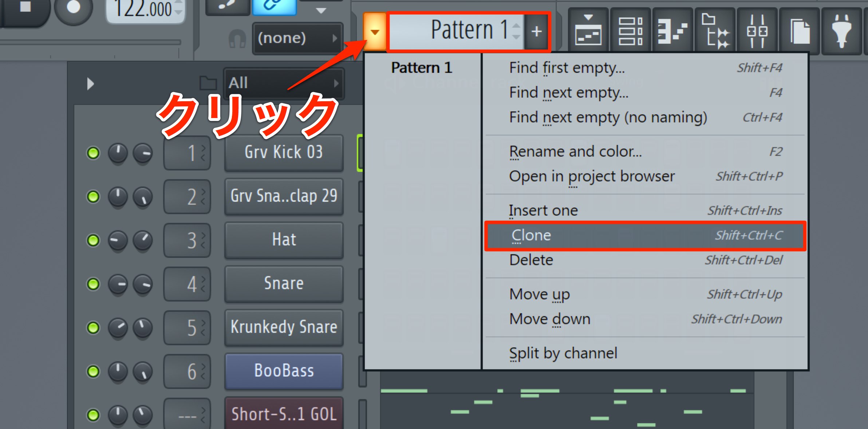Open the (none) snap dropdown
The width and height of the screenshot is (868, 429).
pyautogui.click(x=297, y=38)
